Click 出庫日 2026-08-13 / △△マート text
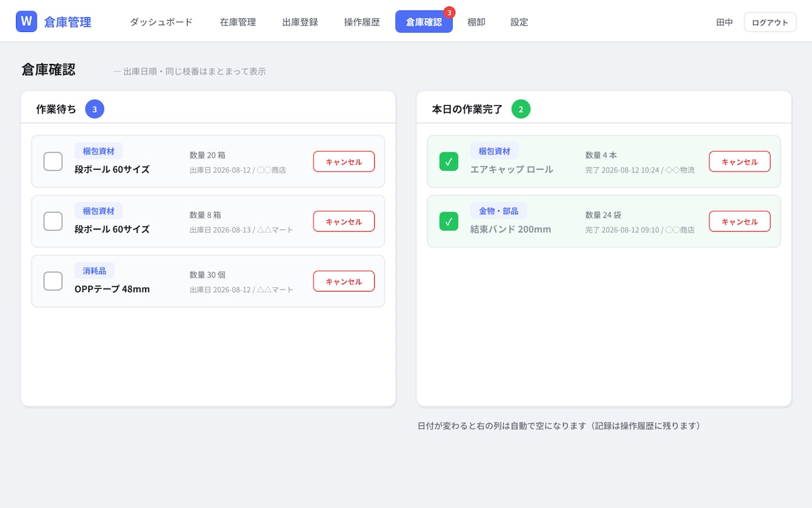 pos(242,230)
